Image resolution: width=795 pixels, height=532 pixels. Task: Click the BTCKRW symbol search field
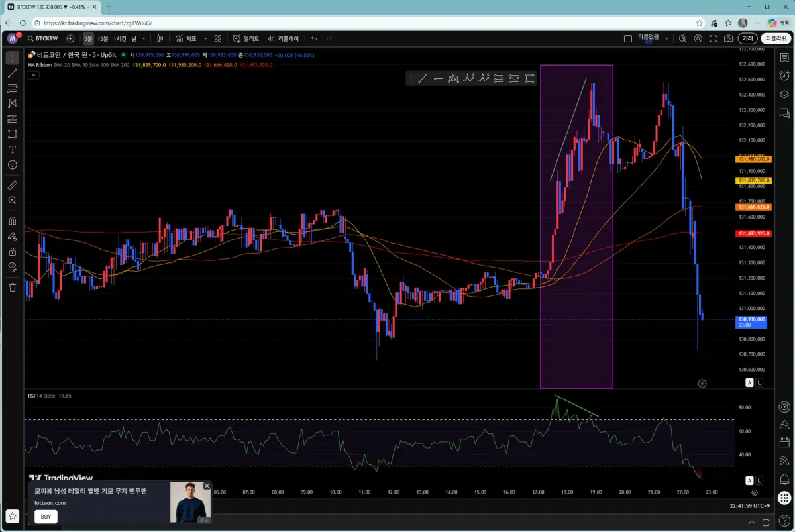[x=46, y=39]
